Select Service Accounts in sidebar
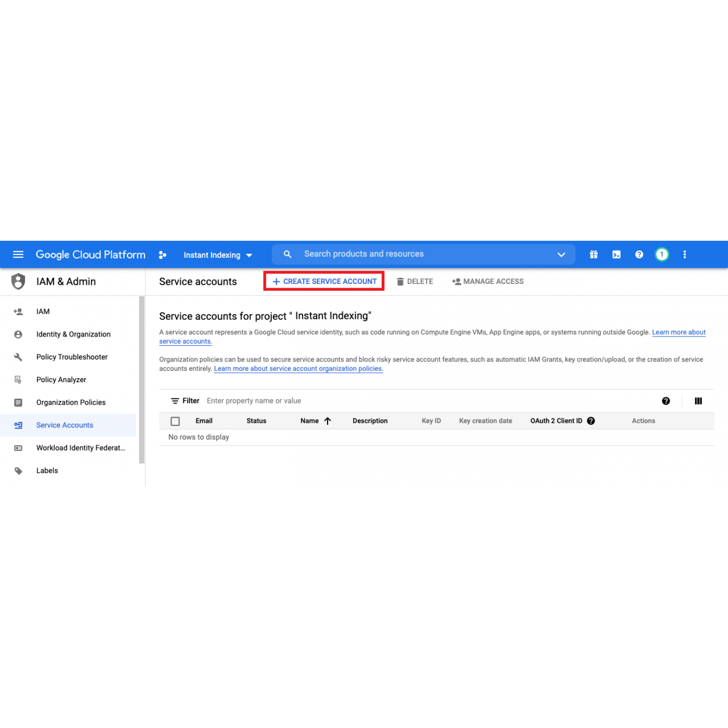The height and width of the screenshot is (728, 728). tap(64, 425)
